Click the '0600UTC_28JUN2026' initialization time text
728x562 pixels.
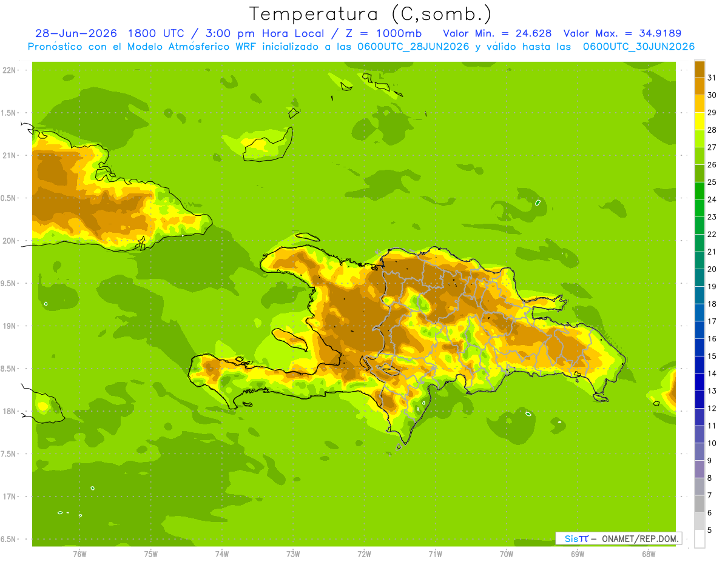tap(409, 47)
